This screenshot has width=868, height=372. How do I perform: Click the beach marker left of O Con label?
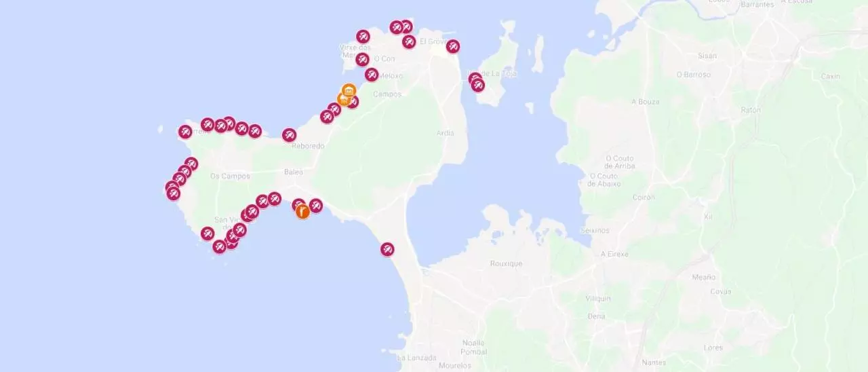(x=363, y=59)
